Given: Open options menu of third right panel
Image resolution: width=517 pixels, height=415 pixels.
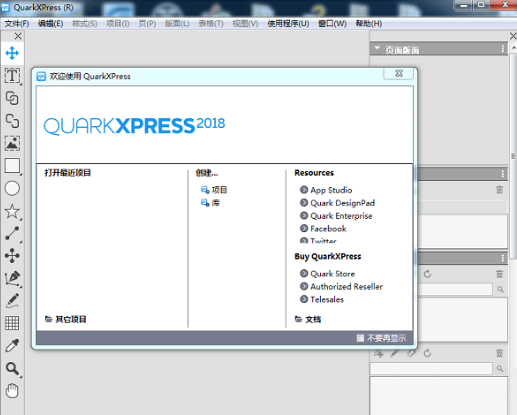Looking at the screenshot, I should (502, 258).
